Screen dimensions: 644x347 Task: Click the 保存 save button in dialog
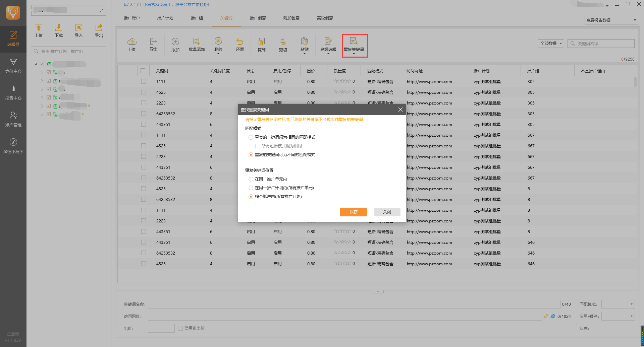coord(354,212)
